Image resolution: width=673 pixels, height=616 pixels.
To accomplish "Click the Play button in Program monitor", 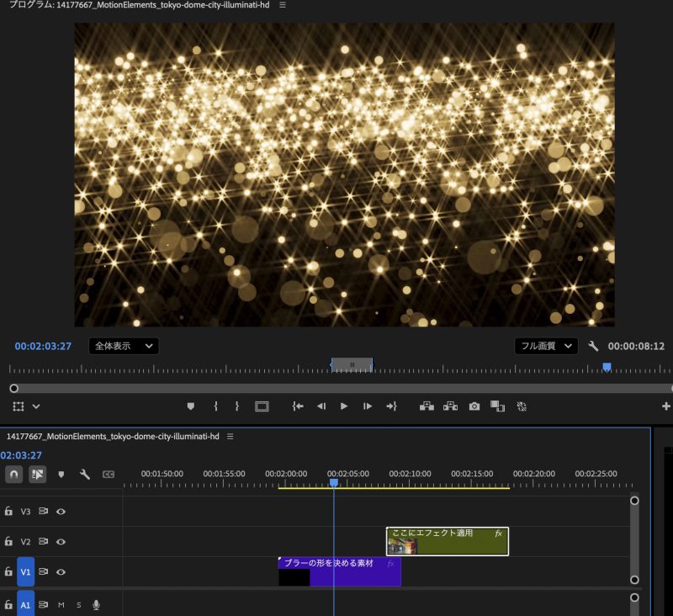I will pyautogui.click(x=344, y=406).
